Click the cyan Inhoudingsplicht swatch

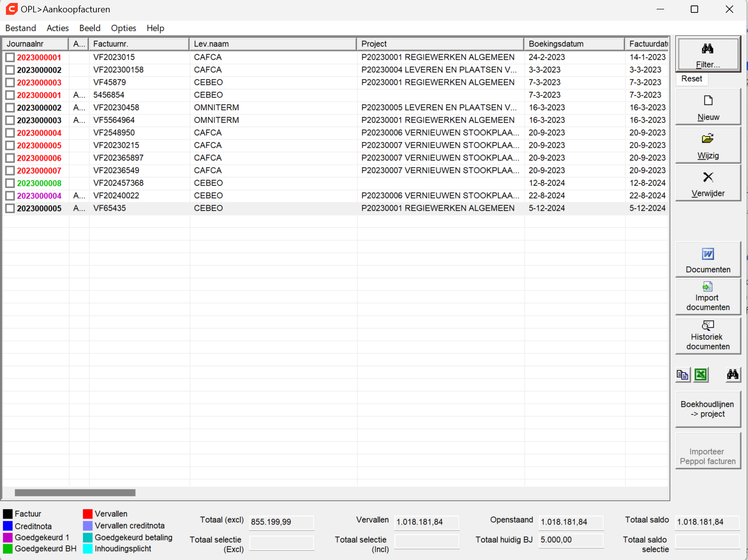[x=88, y=549]
